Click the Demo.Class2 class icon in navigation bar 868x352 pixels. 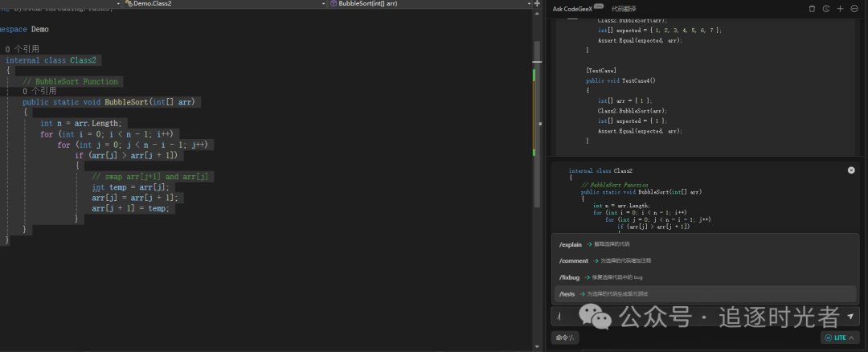[127, 4]
